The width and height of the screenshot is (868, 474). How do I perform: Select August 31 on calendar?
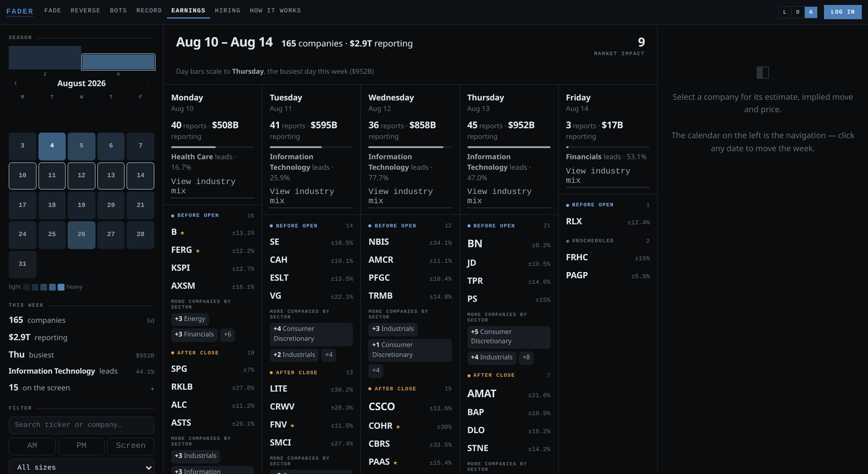22,265
